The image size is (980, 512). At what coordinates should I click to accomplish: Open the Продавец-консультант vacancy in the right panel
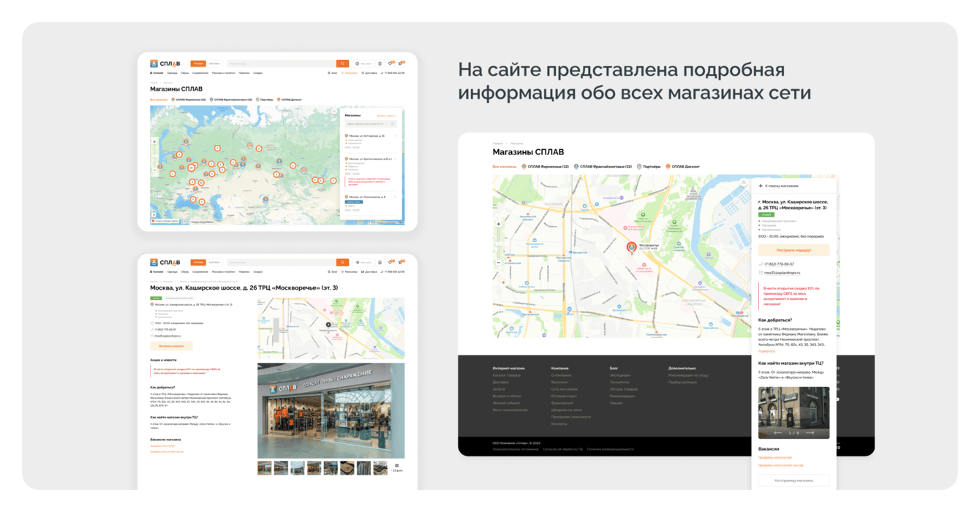pos(775,457)
